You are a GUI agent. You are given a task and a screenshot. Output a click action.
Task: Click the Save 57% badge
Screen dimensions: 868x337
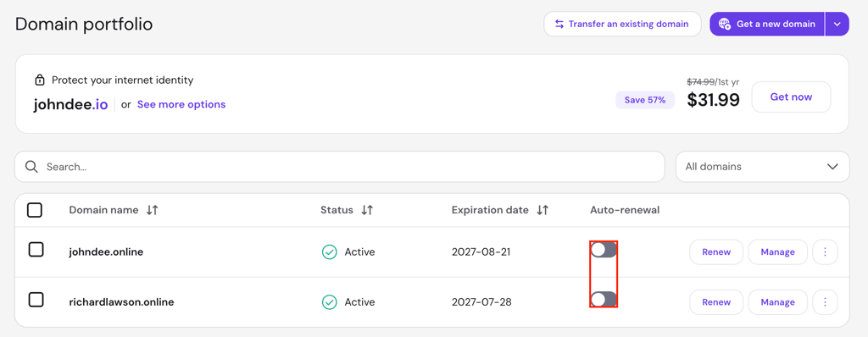tap(645, 100)
